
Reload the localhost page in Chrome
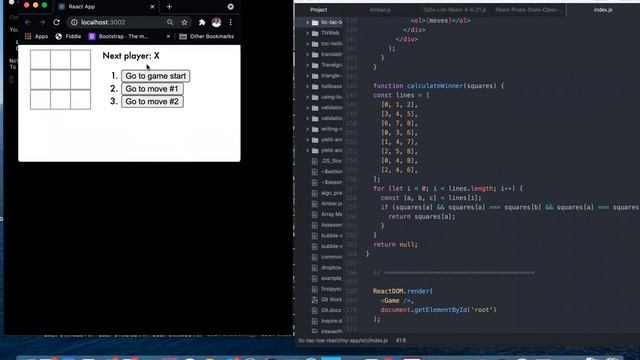(x=56, y=22)
